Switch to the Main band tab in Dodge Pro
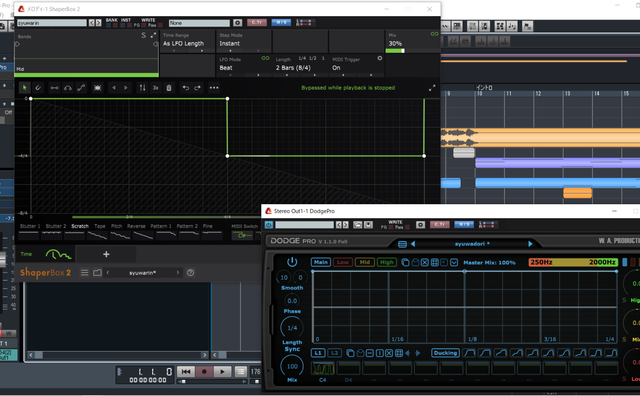The height and width of the screenshot is (396, 640). tap(321, 262)
